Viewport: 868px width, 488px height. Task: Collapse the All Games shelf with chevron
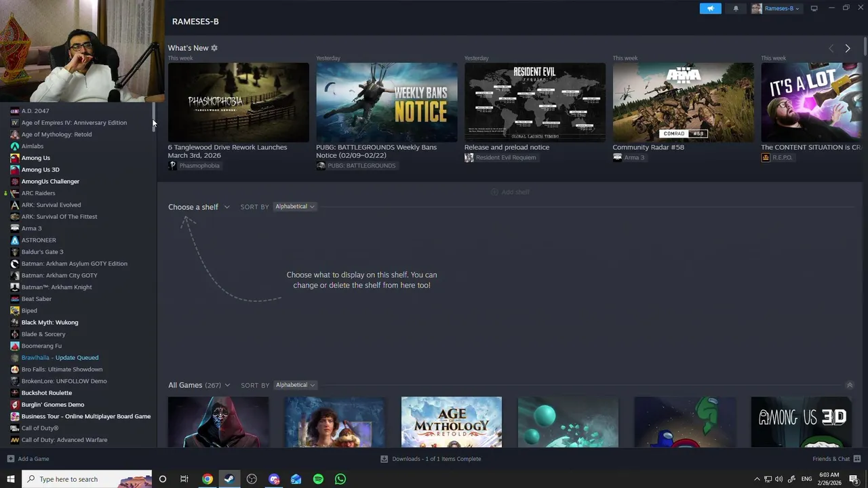point(849,385)
